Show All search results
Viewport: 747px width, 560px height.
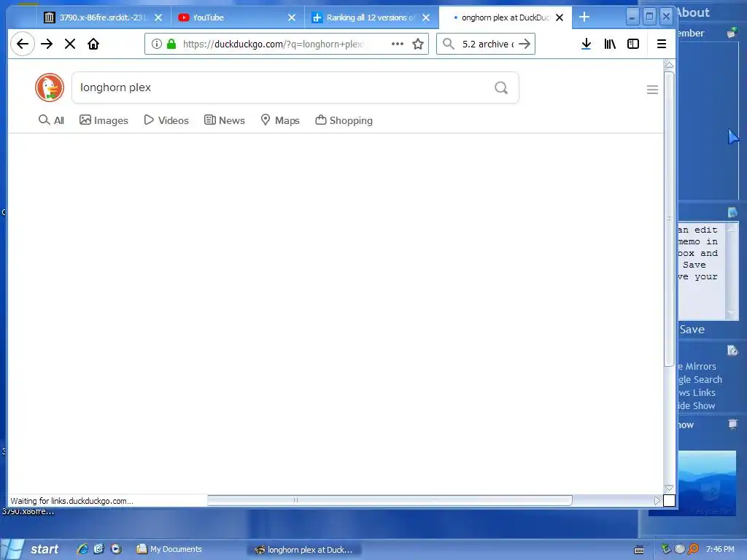tap(51, 120)
